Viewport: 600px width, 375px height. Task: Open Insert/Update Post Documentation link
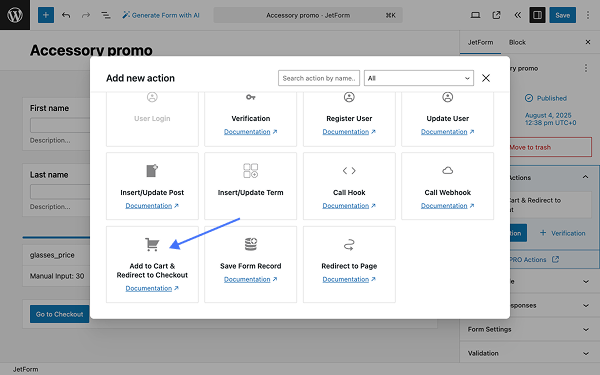point(152,206)
